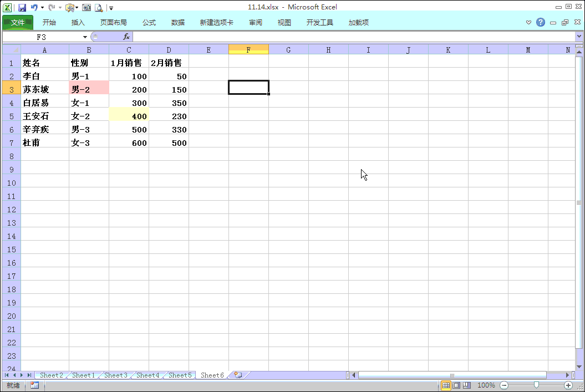585x392 pixels.
Task: Click the Save icon in quick access toolbar
Action: click(22, 7)
